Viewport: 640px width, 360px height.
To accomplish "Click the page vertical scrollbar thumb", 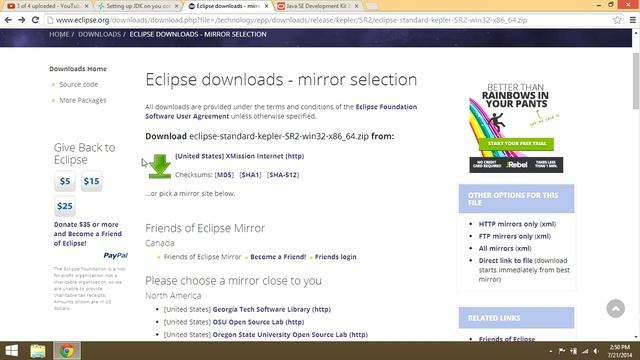I will pyautogui.click(x=636, y=81).
